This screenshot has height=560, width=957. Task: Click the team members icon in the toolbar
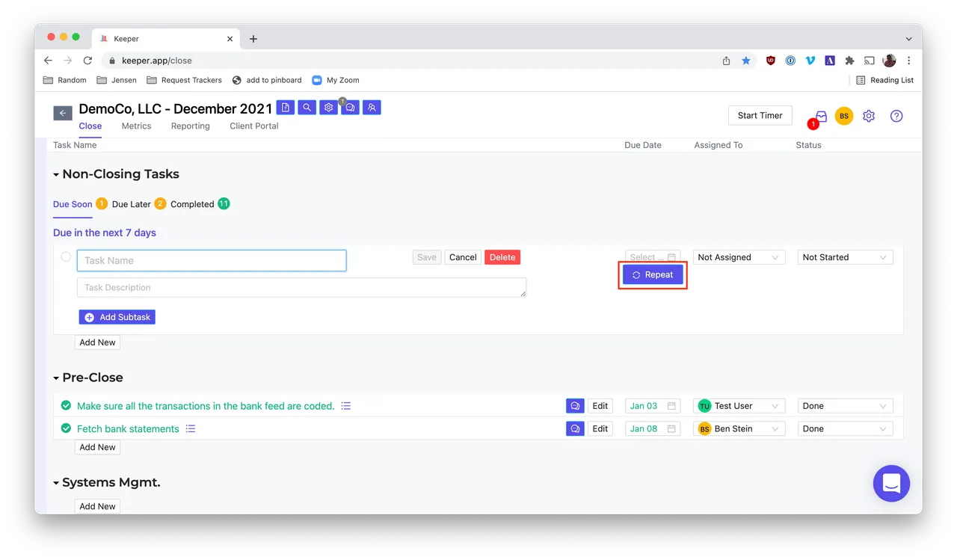(372, 107)
